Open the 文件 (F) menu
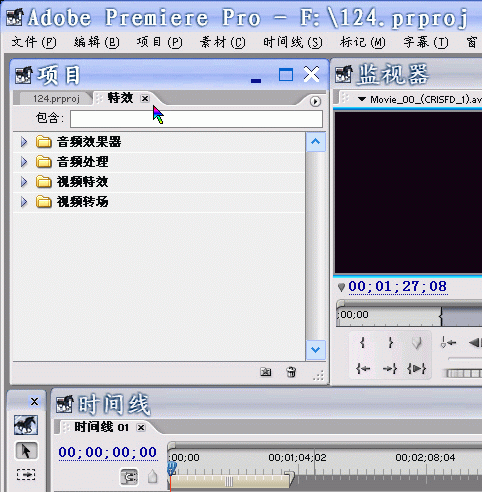The height and width of the screenshot is (492, 482). point(34,42)
